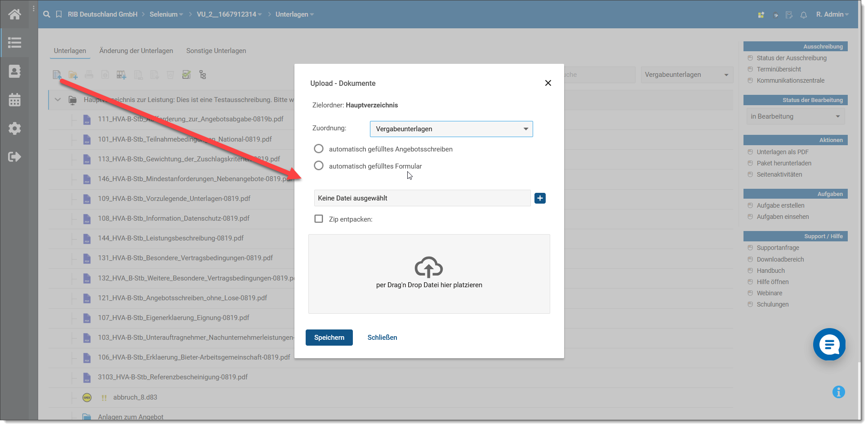The height and width of the screenshot is (427, 868).
Task: Open the VU_2__1667912314 breadcrumb dropdown
Action: tap(229, 14)
